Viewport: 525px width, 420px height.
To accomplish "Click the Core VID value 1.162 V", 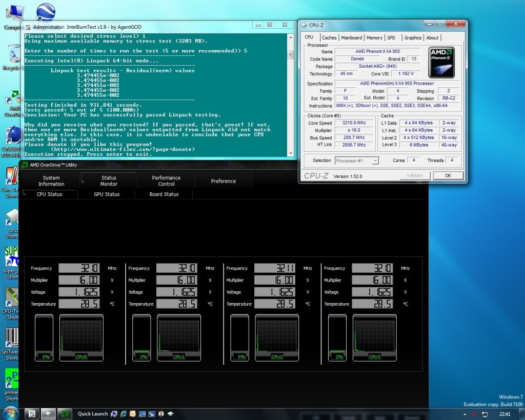I will click(406, 73).
